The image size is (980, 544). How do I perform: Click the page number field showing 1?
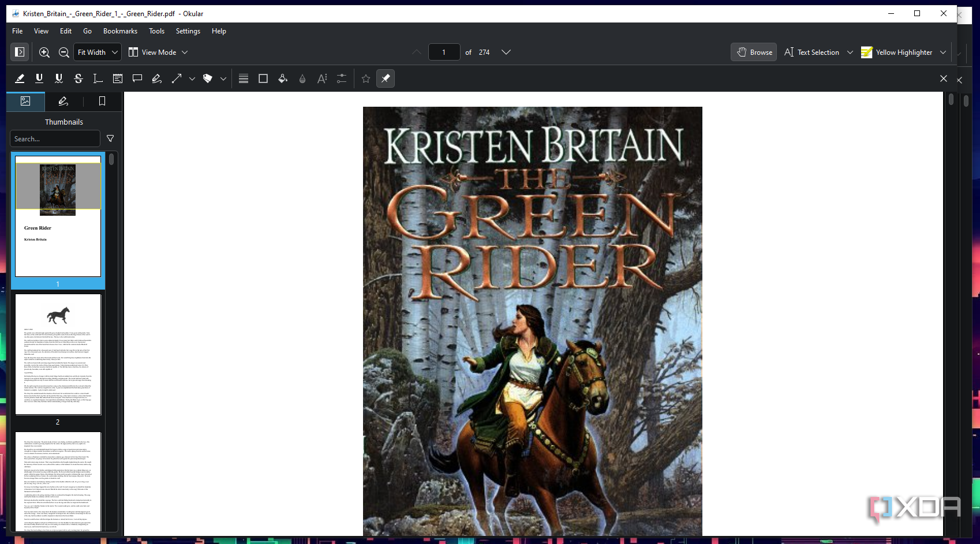tap(444, 52)
